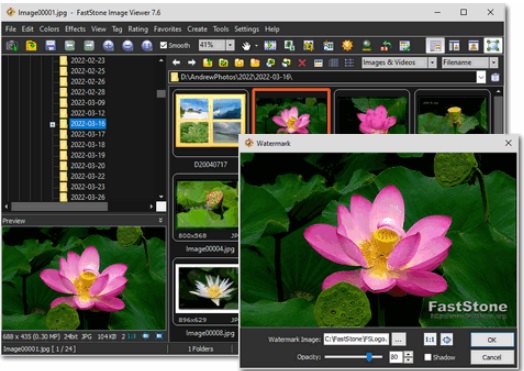The width and height of the screenshot is (524, 371).
Task: Click the Zoom Out magnifier icon
Action: coord(128,45)
